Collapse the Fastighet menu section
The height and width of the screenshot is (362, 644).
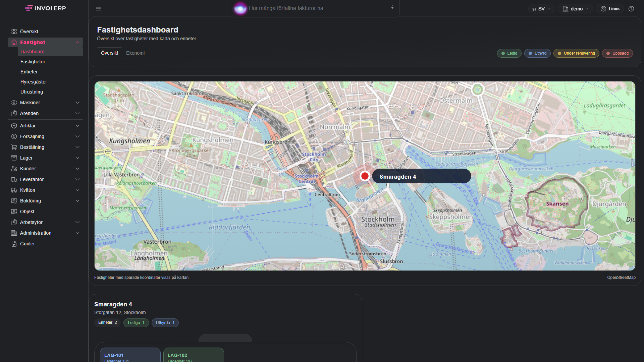77,42
